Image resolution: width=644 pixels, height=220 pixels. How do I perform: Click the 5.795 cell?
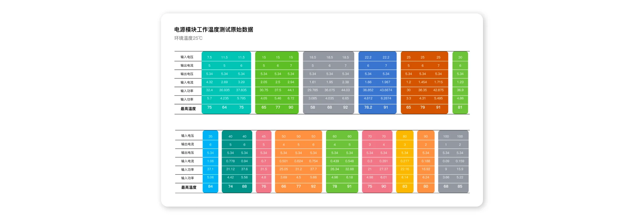pos(241,99)
